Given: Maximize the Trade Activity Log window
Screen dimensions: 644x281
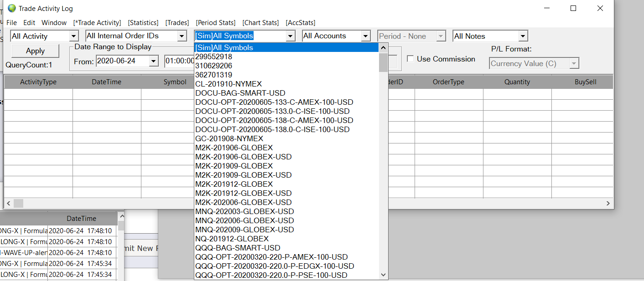Looking at the screenshot, I should pos(573,8).
